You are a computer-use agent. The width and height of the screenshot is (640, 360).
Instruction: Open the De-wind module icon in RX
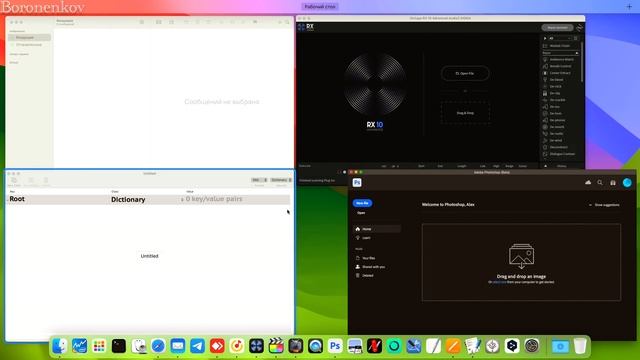[x=545, y=140]
